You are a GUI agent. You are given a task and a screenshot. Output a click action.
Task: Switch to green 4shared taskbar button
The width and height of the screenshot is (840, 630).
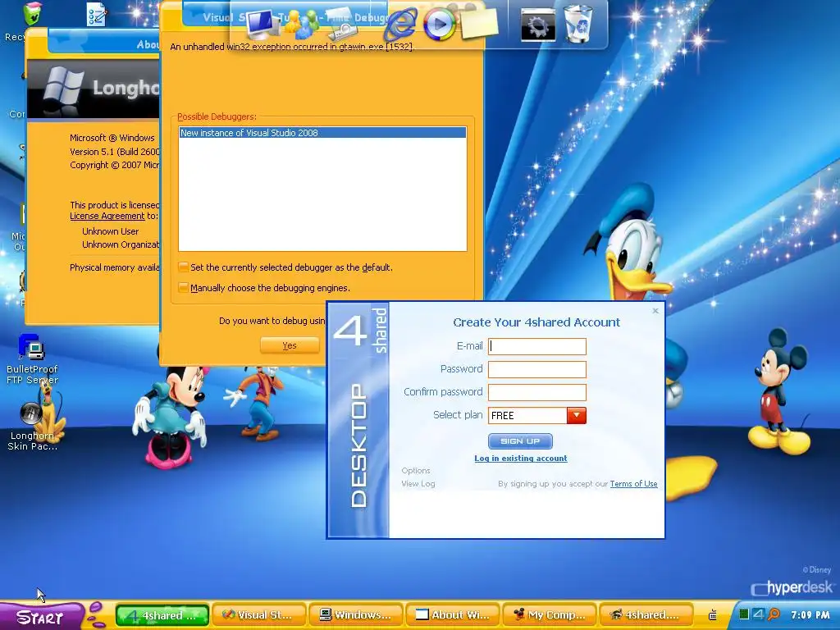162,615
